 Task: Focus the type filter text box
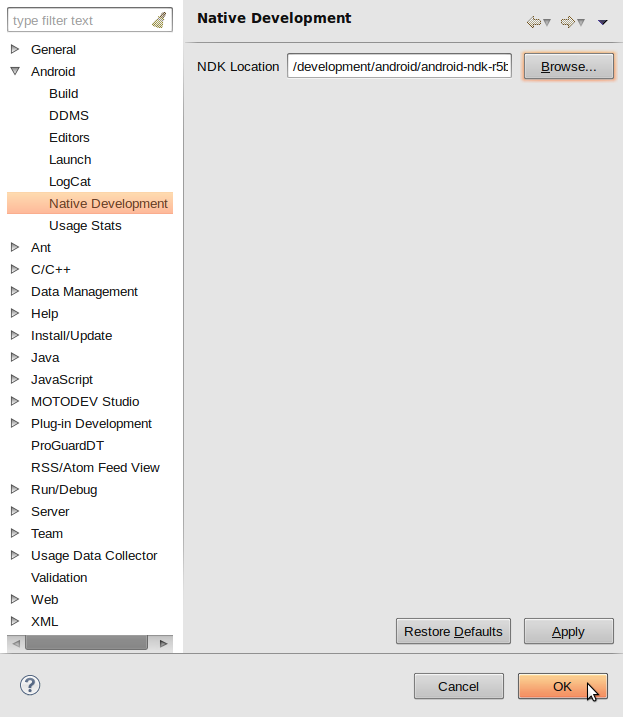coord(90,20)
